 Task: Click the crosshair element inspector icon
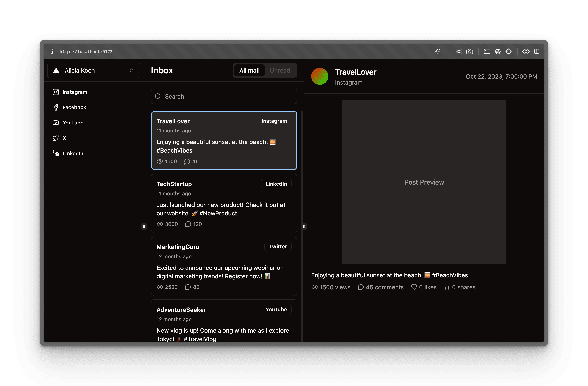509,51
